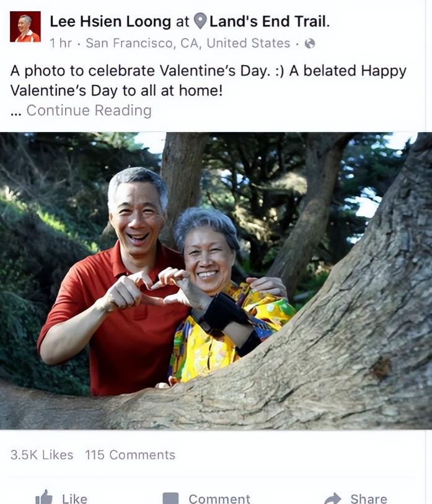
Task: Expand the post with Continue Reading
Action: pyautogui.click(x=89, y=110)
